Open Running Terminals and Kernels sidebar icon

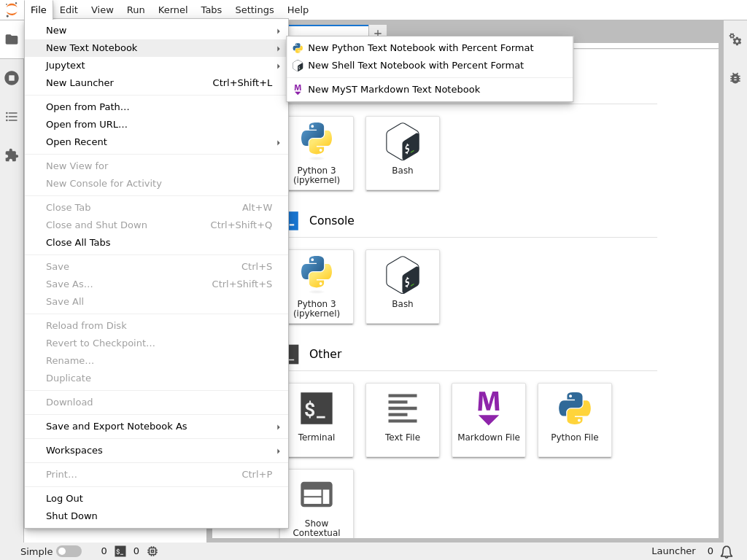pos(12,78)
